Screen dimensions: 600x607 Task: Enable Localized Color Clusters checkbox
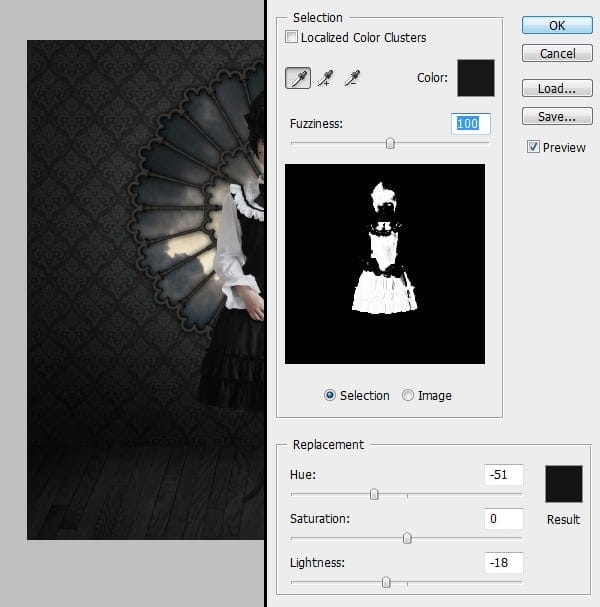point(292,38)
